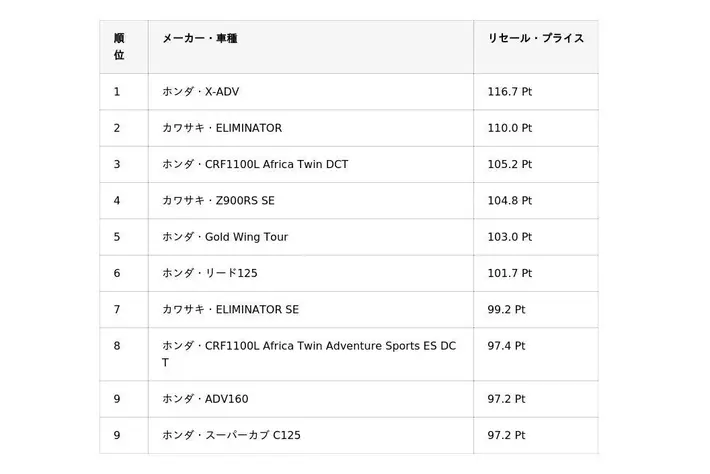Click the 105.2 Pt resale value
This screenshot has height=474, width=710.
510,164
